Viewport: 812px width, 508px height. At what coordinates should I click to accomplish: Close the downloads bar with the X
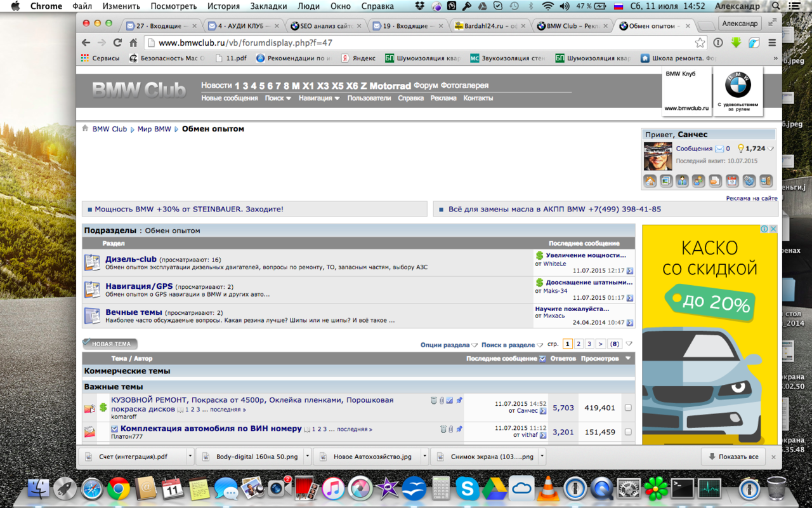773,457
